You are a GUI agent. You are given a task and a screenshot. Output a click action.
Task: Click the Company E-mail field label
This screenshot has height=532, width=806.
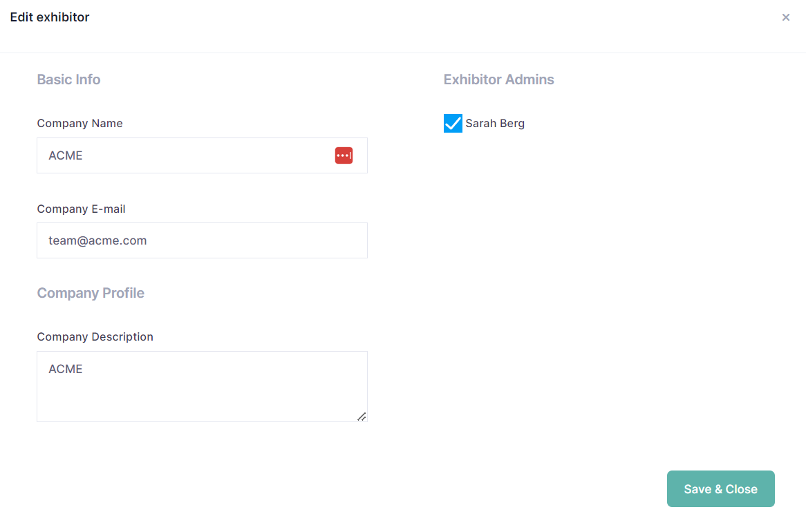pos(81,209)
